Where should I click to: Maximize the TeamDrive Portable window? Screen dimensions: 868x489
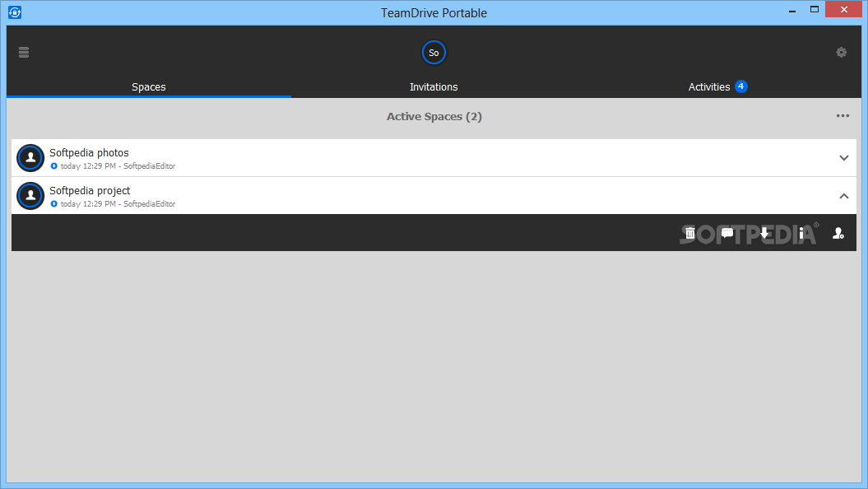coord(815,9)
